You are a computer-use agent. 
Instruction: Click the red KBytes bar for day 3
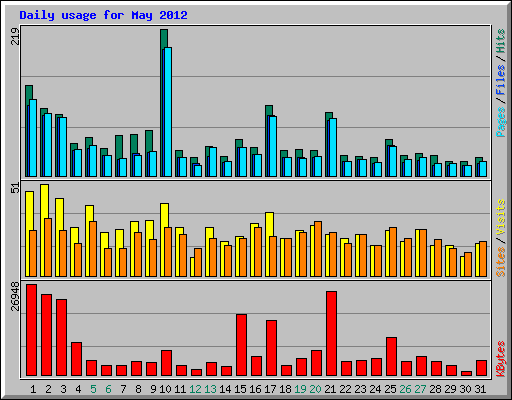61,337
